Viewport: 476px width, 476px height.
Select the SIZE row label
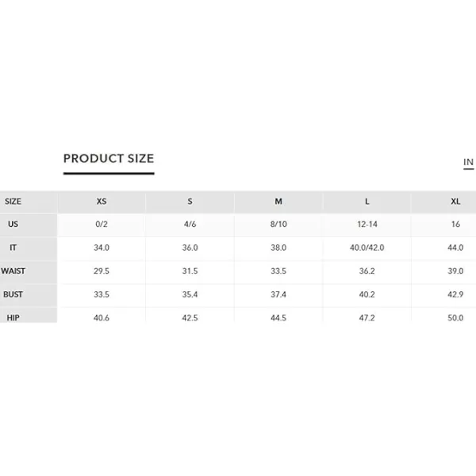coord(13,202)
